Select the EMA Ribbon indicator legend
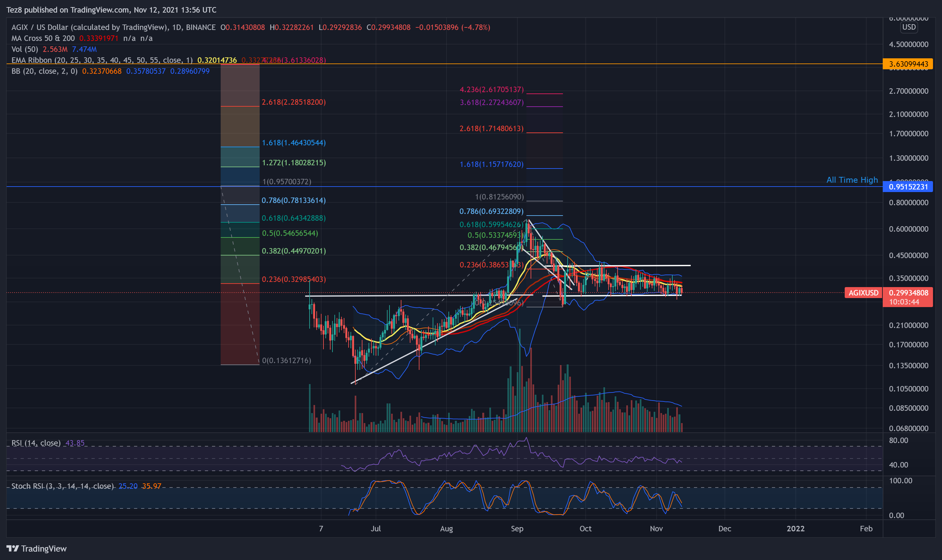The width and height of the screenshot is (942, 560). tap(102, 60)
